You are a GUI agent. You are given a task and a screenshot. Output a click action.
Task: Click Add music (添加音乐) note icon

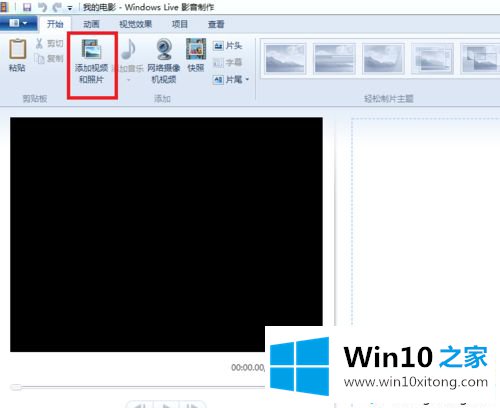click(x=129, y=49)
